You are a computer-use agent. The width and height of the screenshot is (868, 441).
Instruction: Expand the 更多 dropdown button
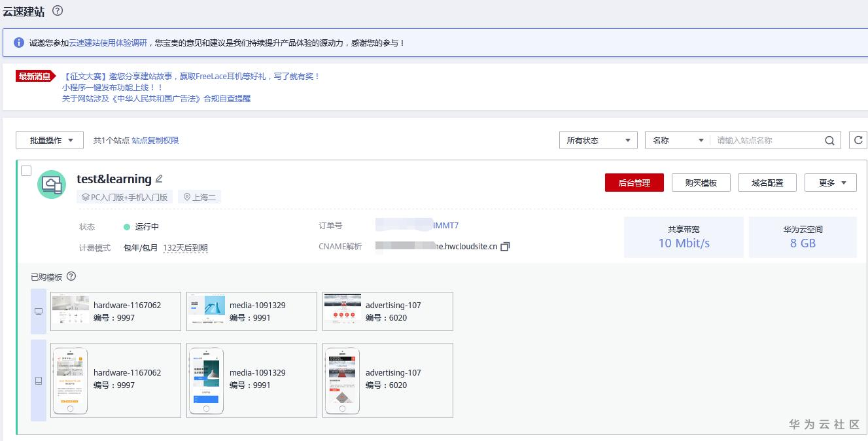click(x=831, y=183)
